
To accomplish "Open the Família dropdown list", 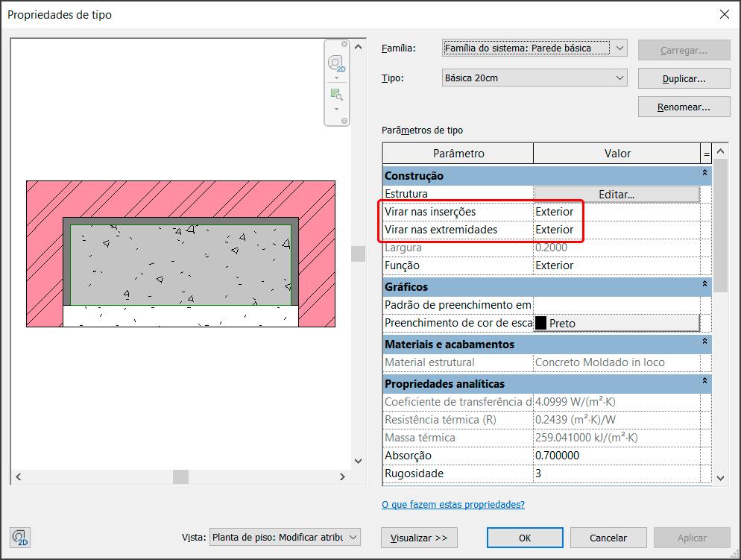I will point(619,48).
